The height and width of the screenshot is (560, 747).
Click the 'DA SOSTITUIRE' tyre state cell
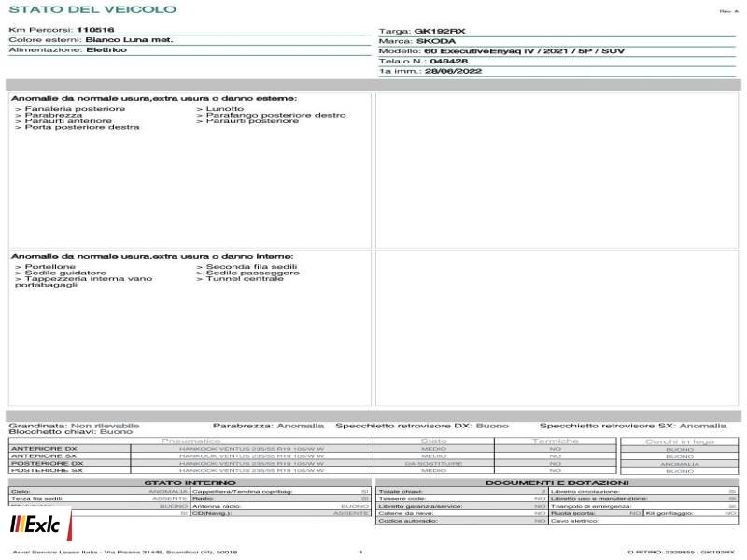(x=433, y=463)
